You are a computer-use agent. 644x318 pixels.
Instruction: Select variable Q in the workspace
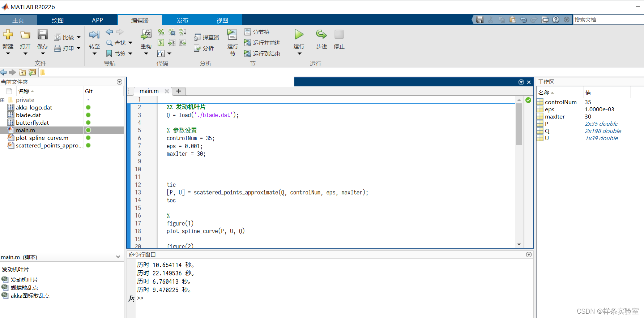coord(547,131)
